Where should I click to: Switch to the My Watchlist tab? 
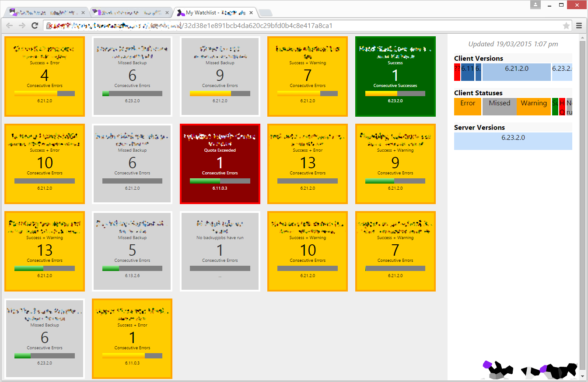pyautogui.click(x=210, y=13)
